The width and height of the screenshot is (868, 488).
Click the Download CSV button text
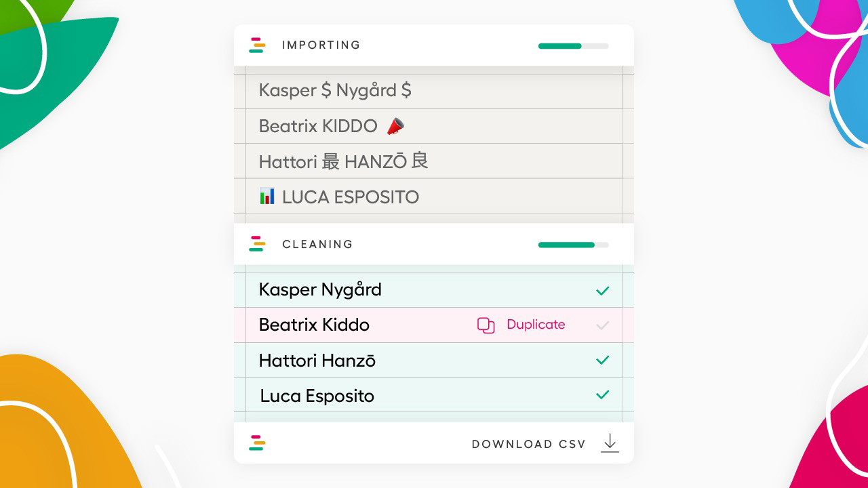528,444
